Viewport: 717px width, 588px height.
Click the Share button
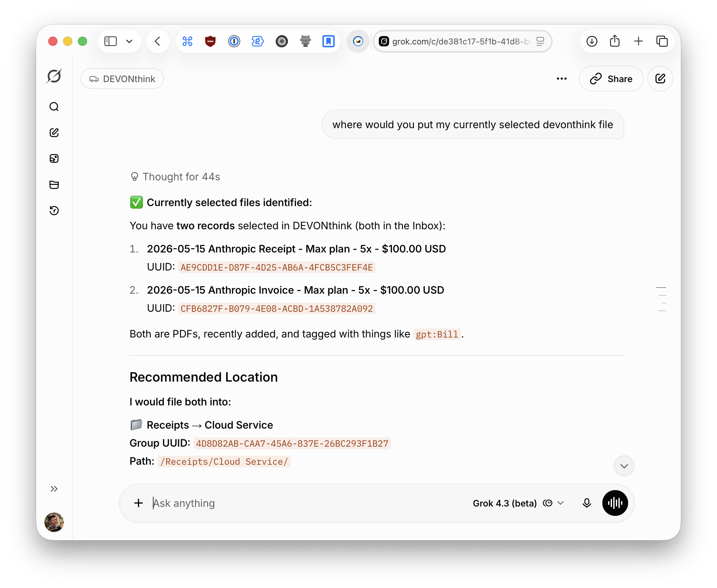[x=611, y=79]
